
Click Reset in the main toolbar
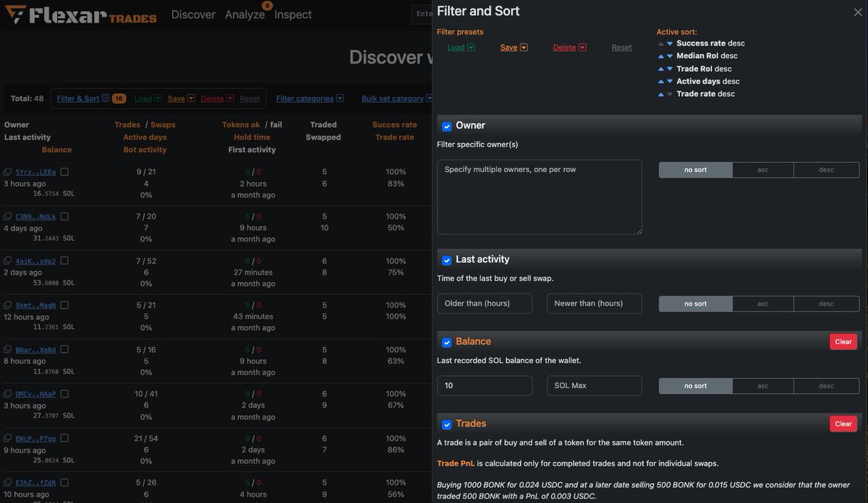coord(250,98)
